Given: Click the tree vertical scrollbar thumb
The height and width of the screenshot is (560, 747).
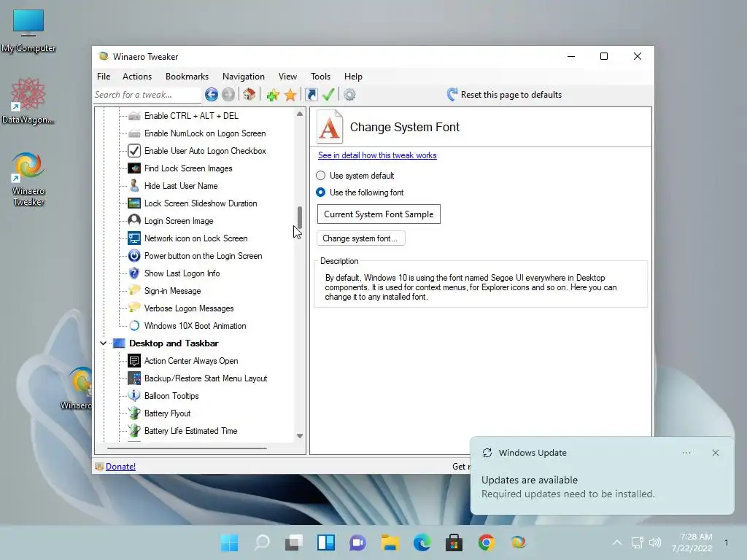Looking at the screenshot, I should [x=300, y=217].
